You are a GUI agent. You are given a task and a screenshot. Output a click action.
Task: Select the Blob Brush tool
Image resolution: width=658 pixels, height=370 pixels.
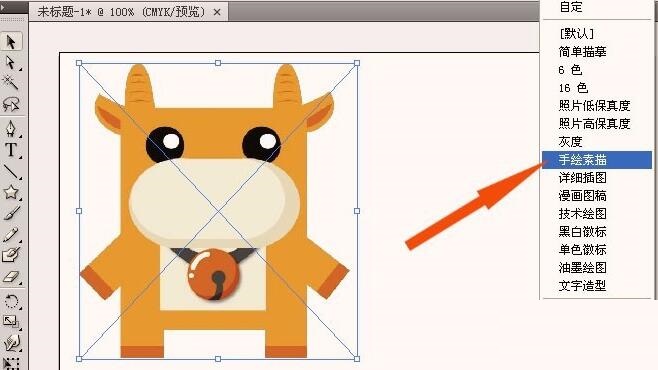coord(11,255)
